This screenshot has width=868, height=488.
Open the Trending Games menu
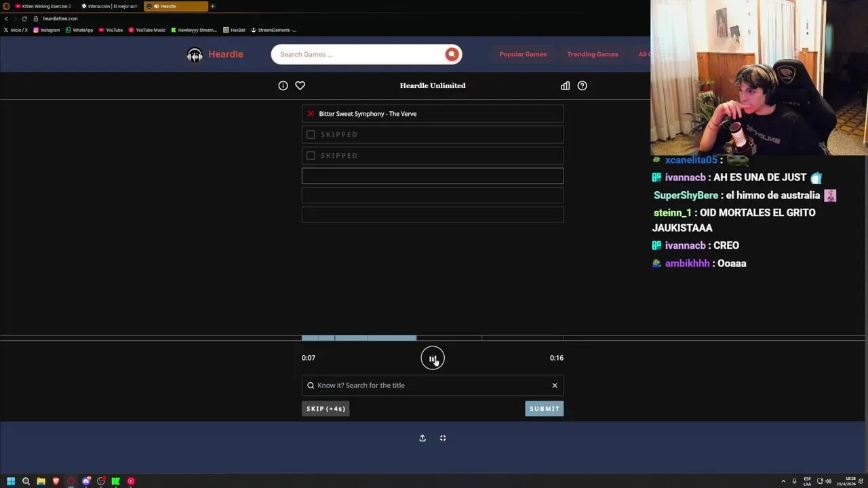[x=593, y=54]
